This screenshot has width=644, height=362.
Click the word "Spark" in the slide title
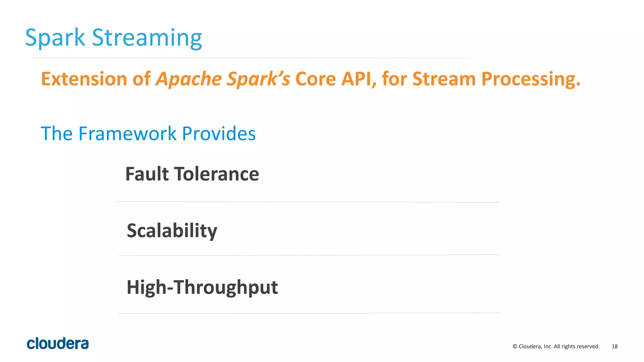click(55, 38)
